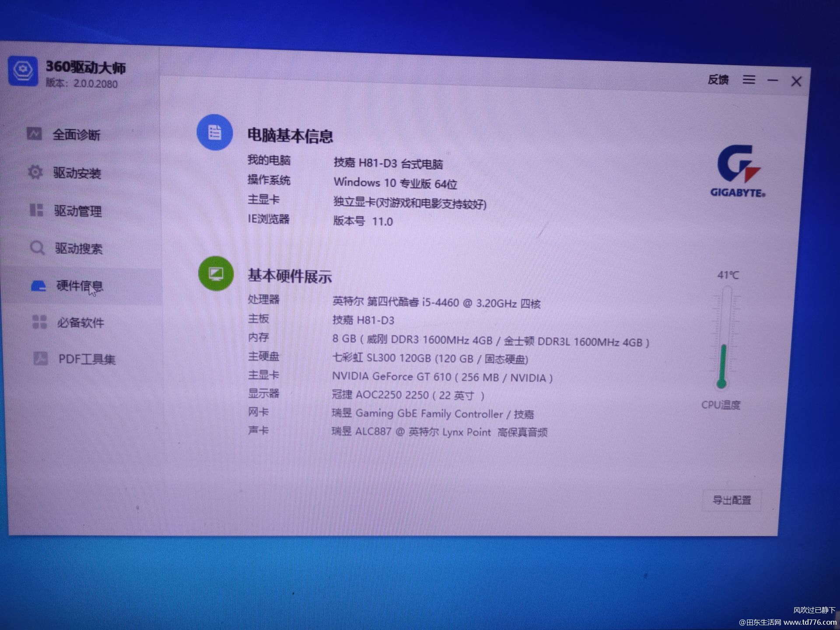This screenshot has height=630, width=840.
Task: Click the 8 GB memory value
Action: coord(490,340)
